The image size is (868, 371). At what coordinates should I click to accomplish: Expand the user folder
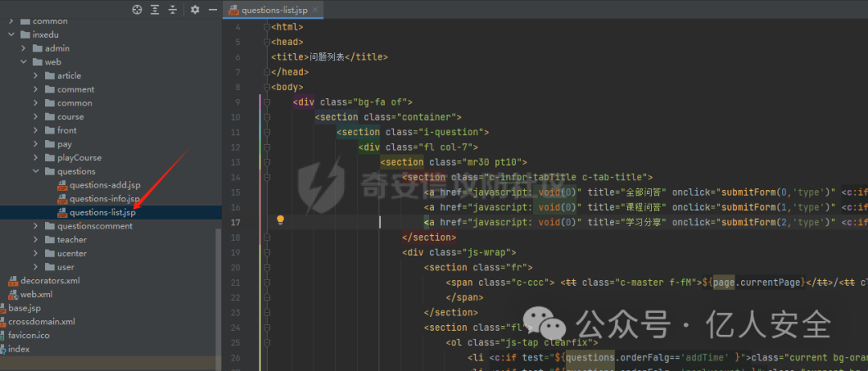point(36,266)
